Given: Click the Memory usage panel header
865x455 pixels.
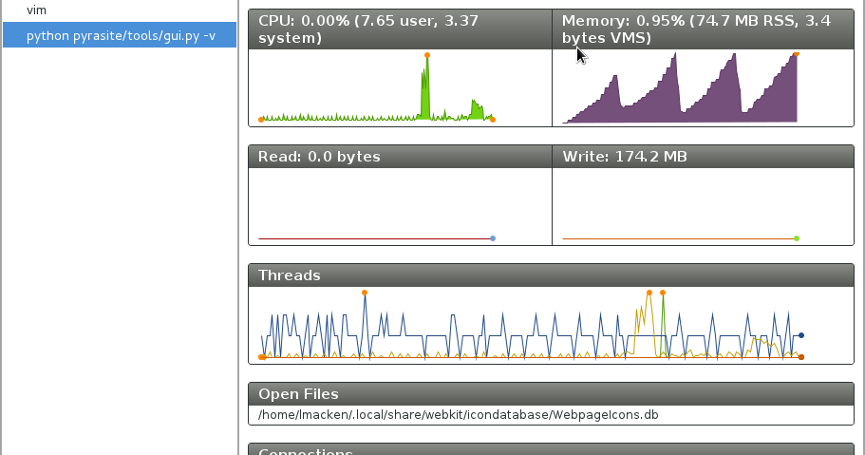Looking at the screenshot, I should [703, 29].
